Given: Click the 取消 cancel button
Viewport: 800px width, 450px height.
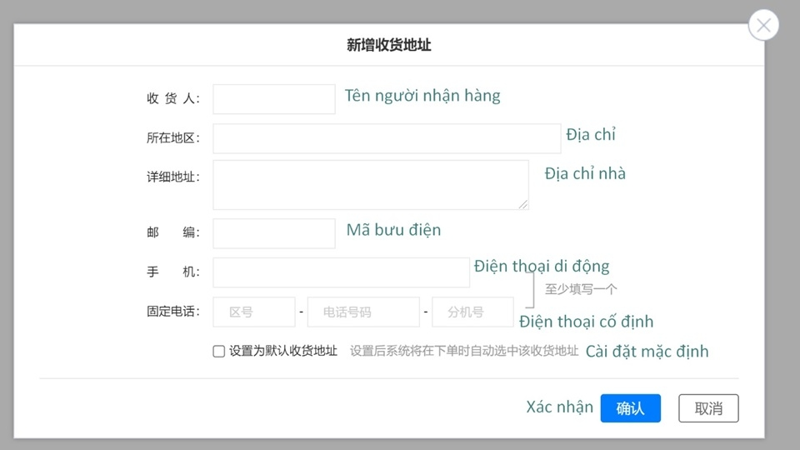Looking at the screenshot, I should [x=708, y=408].
